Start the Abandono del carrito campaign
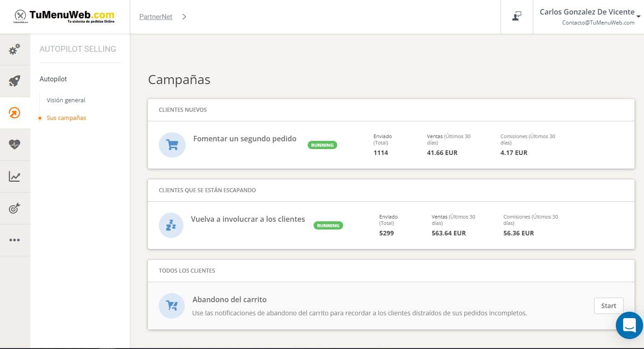Screen dimensions: 644x349 [608, 306]
